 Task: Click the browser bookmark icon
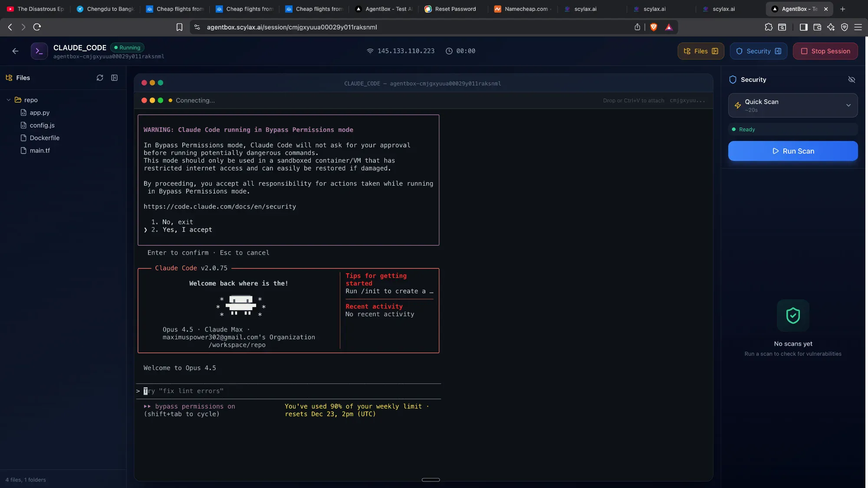coord(179,27)
